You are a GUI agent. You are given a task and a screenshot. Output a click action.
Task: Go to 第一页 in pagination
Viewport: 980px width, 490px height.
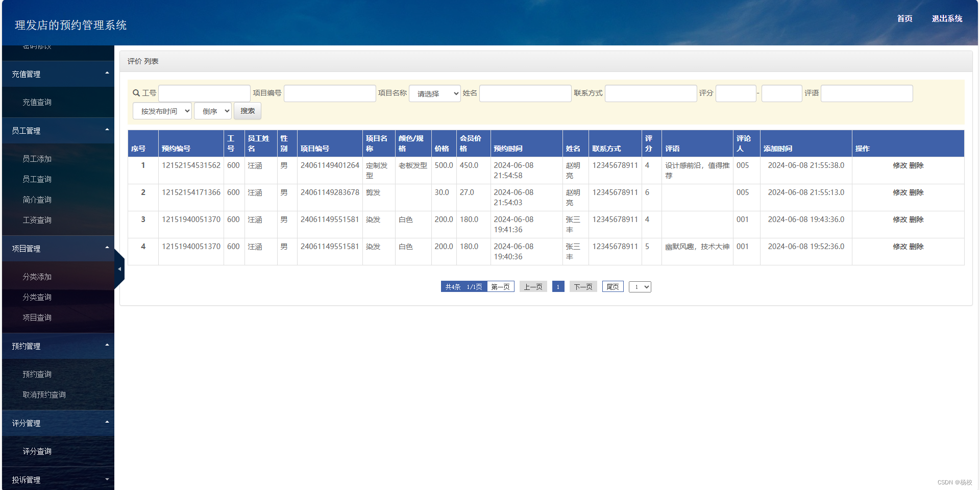coord(500,287)
